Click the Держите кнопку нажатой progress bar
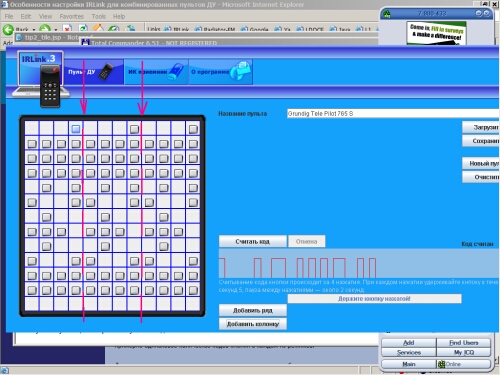This screenshot has width=500, height=375. (374, 299)
